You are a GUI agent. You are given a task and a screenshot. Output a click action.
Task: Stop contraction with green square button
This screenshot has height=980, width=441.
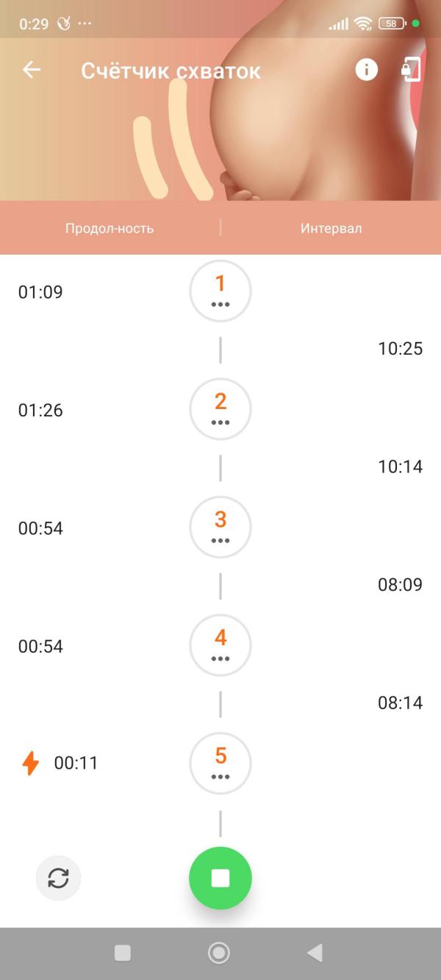pyautogui.click(x=220, y=878)
